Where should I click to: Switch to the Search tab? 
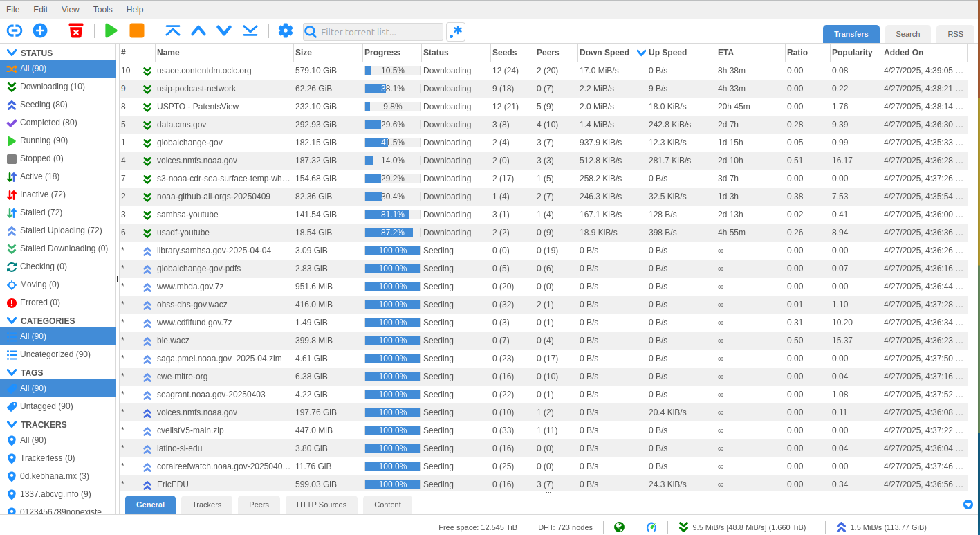(x=908, y=34)
